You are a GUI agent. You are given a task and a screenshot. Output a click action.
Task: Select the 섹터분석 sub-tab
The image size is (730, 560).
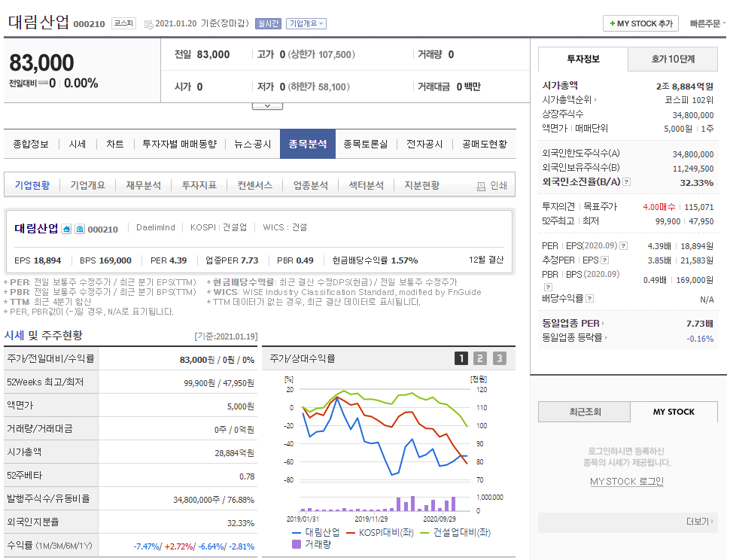click(x=367, y=185)
